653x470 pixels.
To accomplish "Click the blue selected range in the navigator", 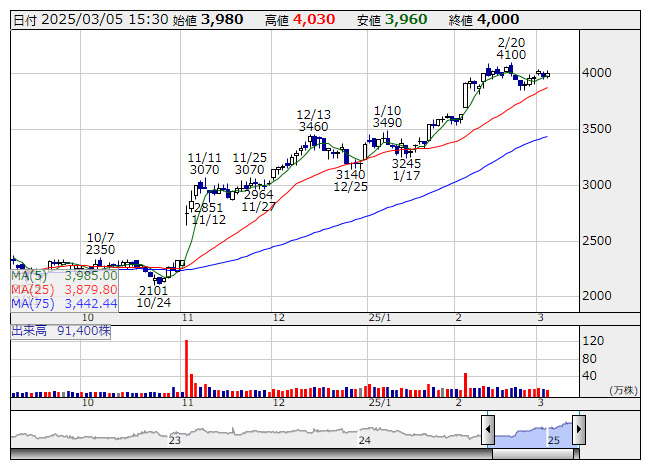I will [533, 435].
